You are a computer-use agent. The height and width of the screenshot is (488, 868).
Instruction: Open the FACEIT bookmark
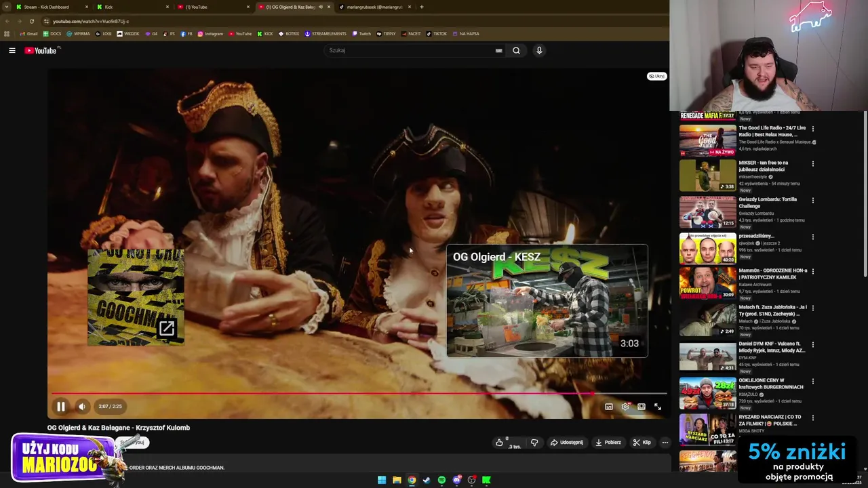tap(411, 34)
